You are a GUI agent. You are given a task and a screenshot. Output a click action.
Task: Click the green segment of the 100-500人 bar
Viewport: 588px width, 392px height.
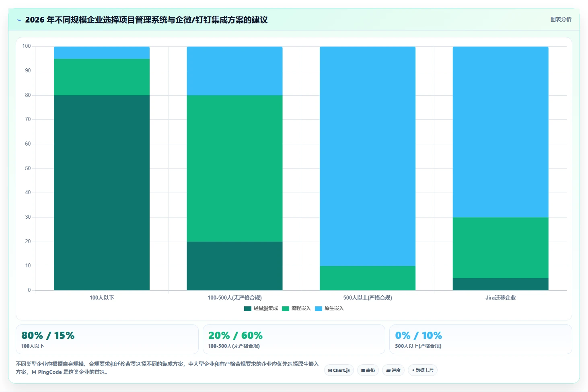234,168
